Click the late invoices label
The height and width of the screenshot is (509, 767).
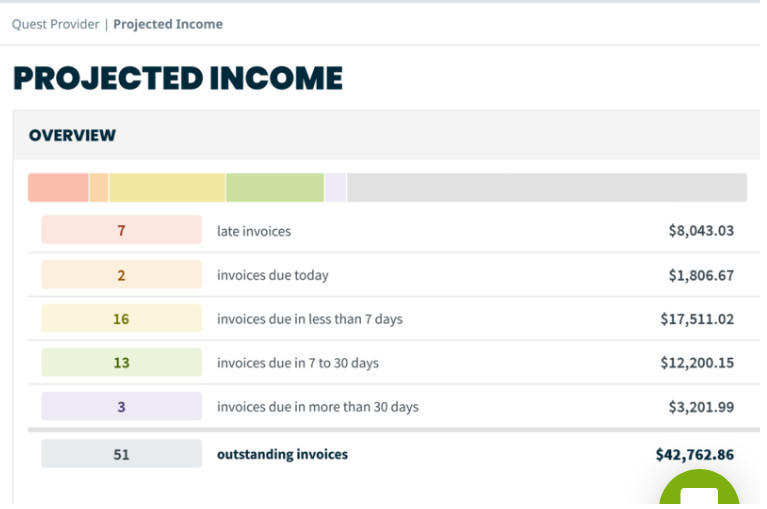coord(254,231)
